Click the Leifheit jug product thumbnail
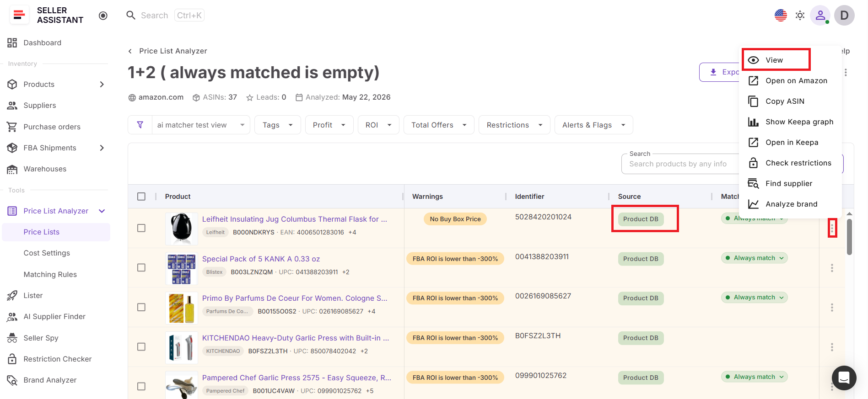868x399 pixels. (182, 228)
